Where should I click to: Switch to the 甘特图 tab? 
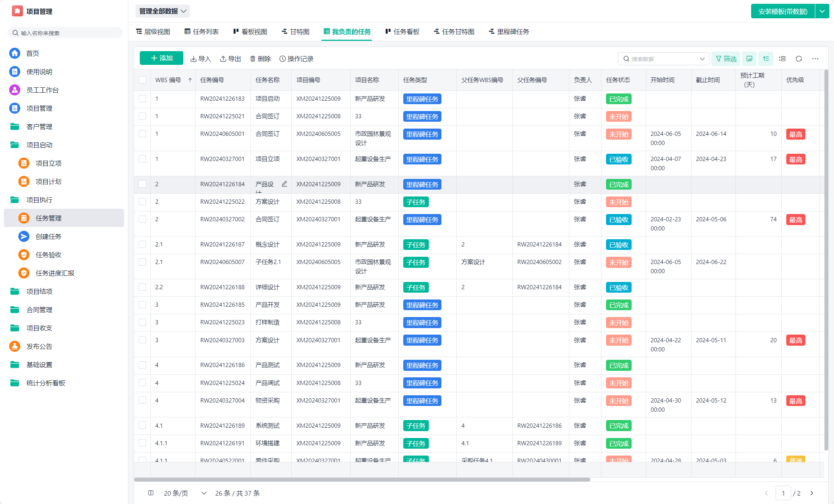click(x=296, y=32)
